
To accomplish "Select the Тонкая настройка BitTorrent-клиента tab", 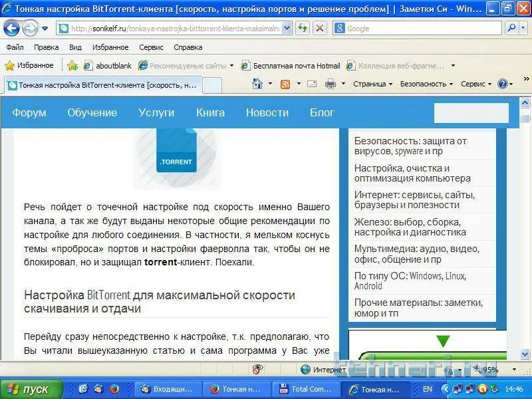I will (x=103, y=85).
